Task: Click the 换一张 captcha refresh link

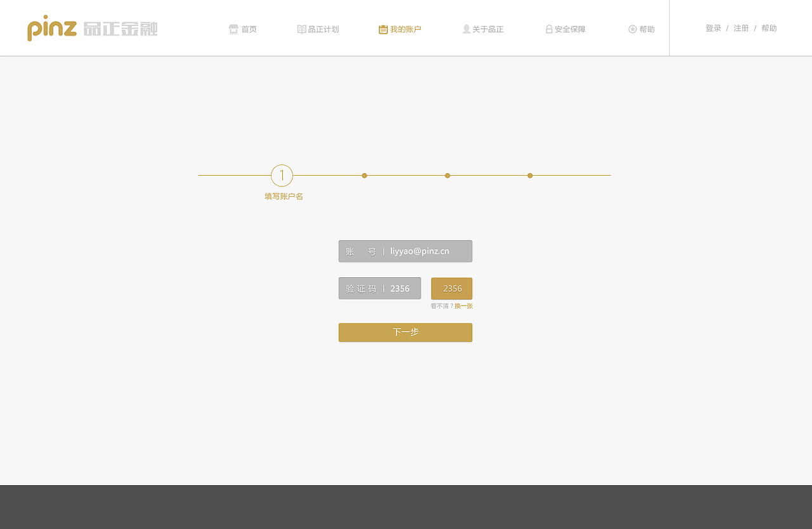Action: pos(464,306)
